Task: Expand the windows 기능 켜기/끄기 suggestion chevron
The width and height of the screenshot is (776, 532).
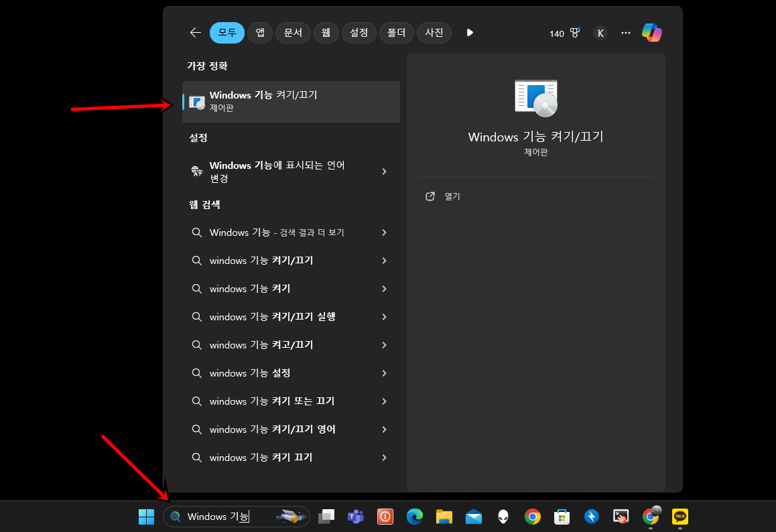Action: (x=384, y=261)
